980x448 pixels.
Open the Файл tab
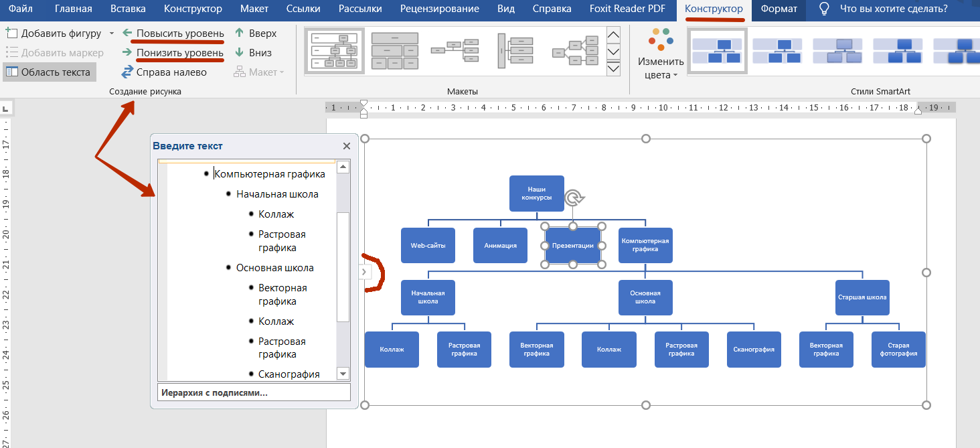click(21, 9)
